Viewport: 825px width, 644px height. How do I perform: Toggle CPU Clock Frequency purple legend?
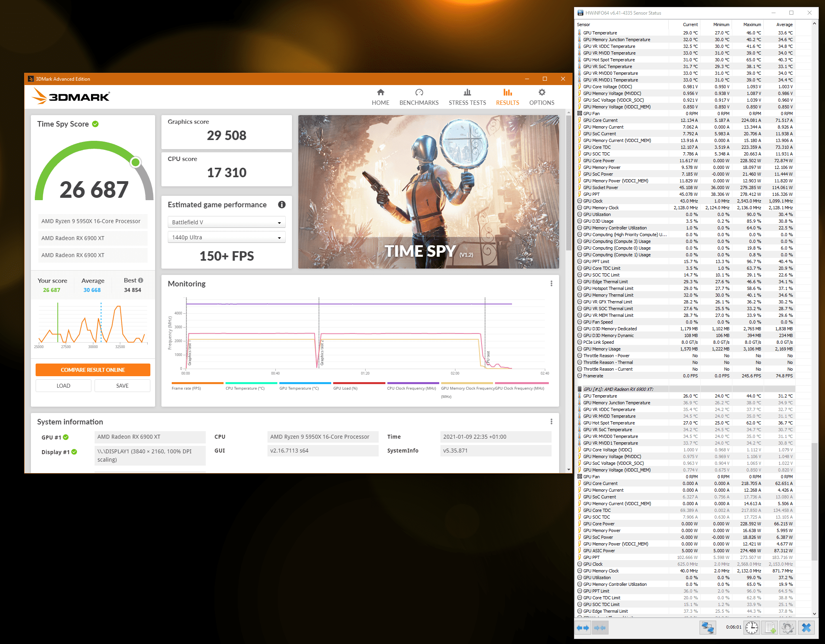[413, 383]
